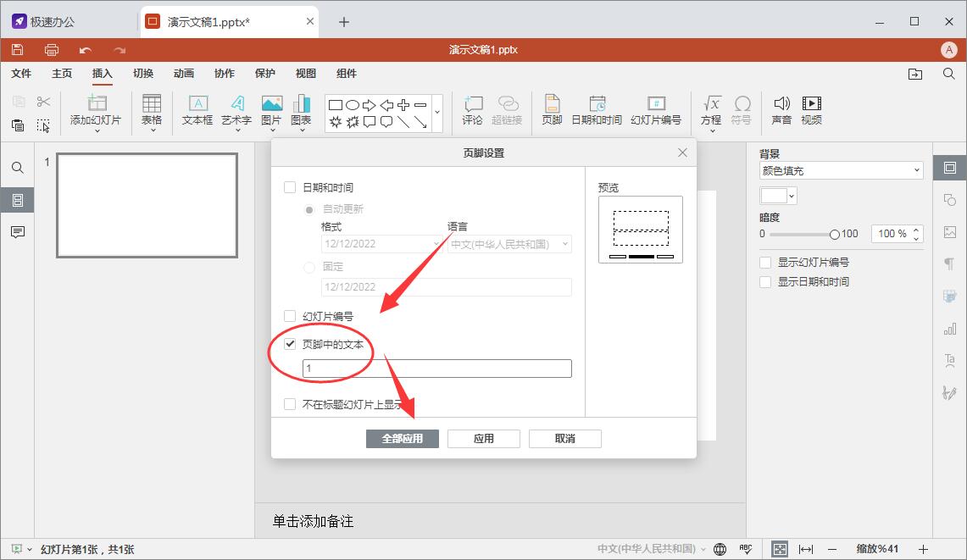
Task: Click the 全部应用 button
Action: [x=402, y=438]
